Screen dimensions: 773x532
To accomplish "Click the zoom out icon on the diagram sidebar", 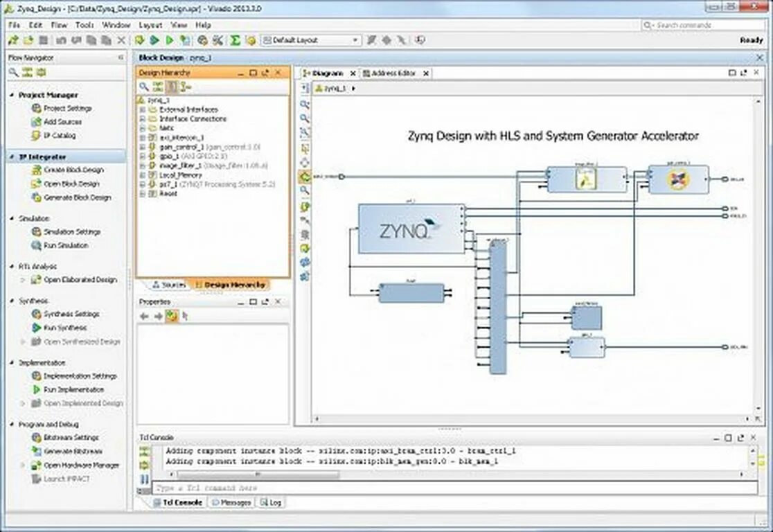I will coord(305,118).
